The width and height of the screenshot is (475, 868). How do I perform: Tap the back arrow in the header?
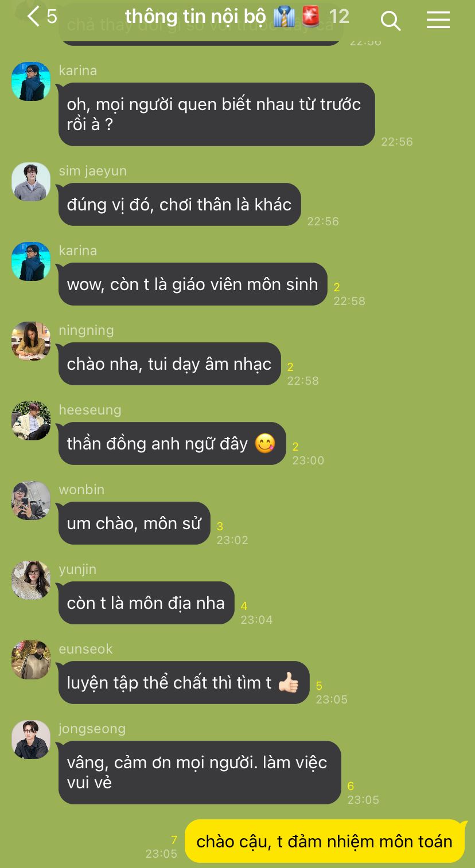coord(33,17)
